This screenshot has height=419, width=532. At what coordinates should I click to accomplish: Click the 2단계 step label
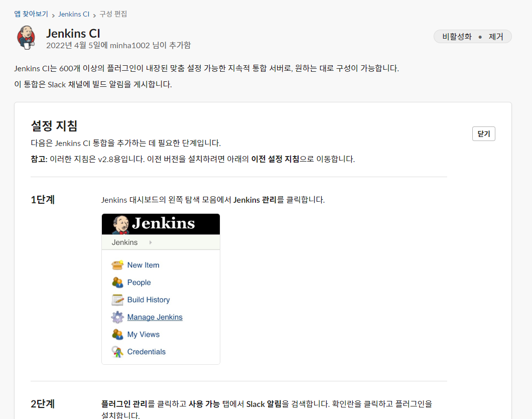(43, 404)
